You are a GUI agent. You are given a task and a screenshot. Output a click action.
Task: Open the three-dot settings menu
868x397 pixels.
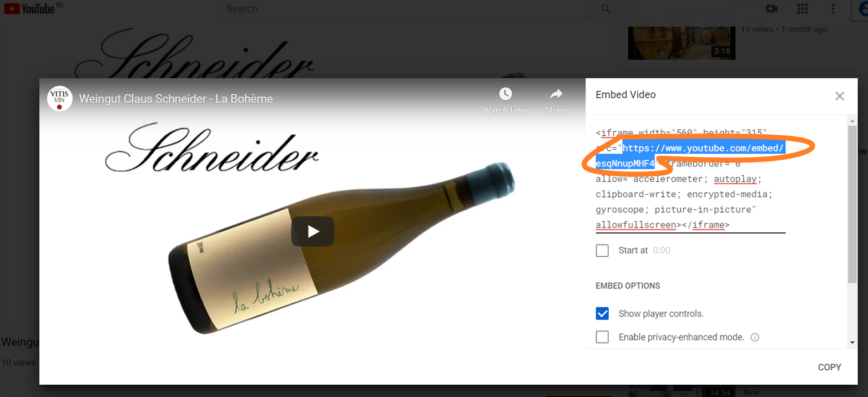[833, 9]
